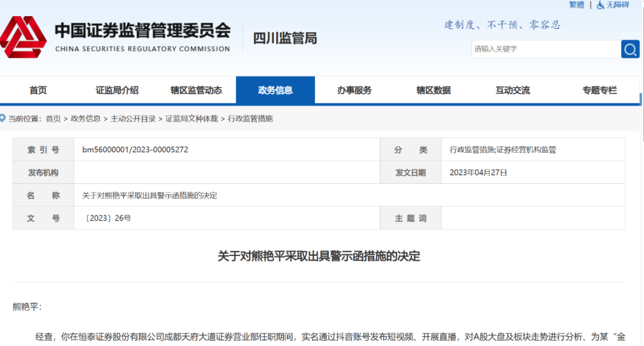Select the highlighted 政务信息 tab
Screen dimensions: 644x346
click(275, 89)
